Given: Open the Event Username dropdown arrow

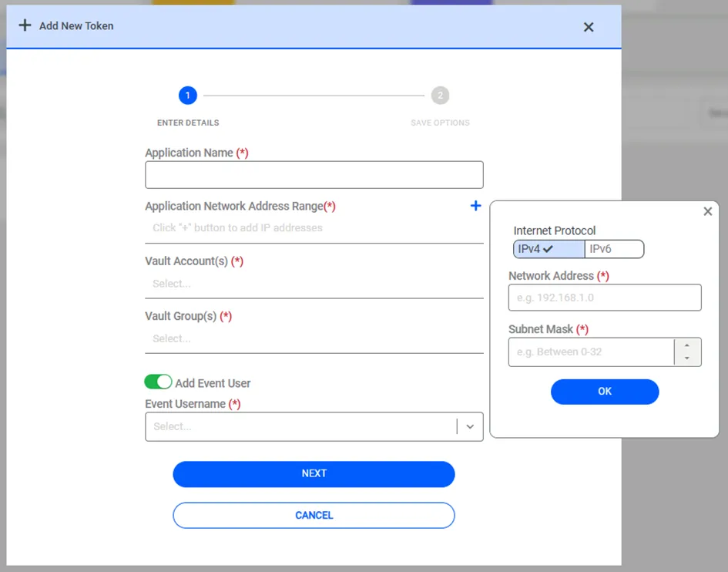Looking at the screenshot, I should (470, 426).
